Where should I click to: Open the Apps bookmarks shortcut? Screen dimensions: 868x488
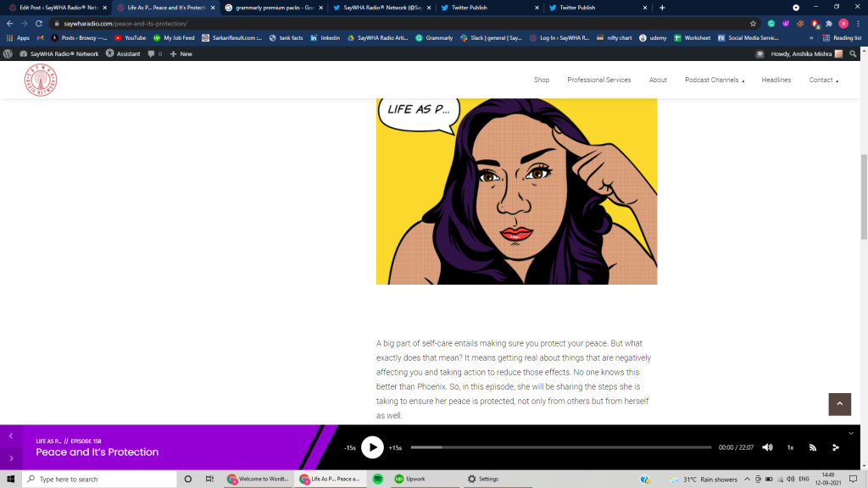[x=18, y=37]
